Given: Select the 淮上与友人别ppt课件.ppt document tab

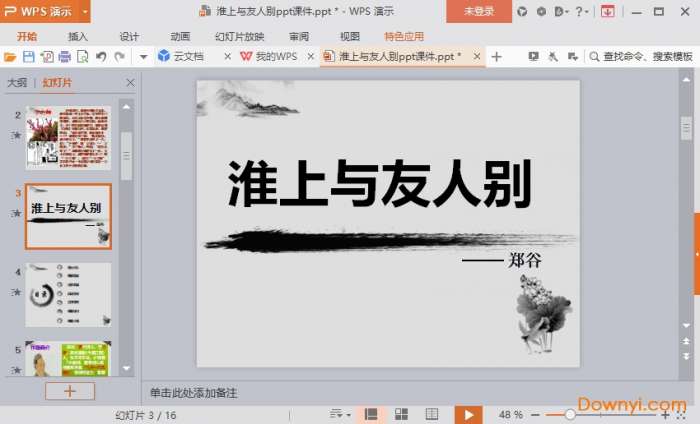Looking at the screenshot, I should (x=392, y=56).
